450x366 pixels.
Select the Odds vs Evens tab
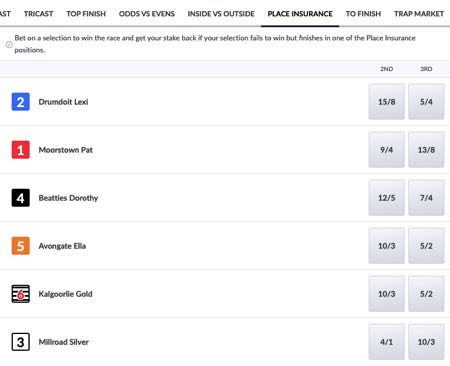click(147, 14)
